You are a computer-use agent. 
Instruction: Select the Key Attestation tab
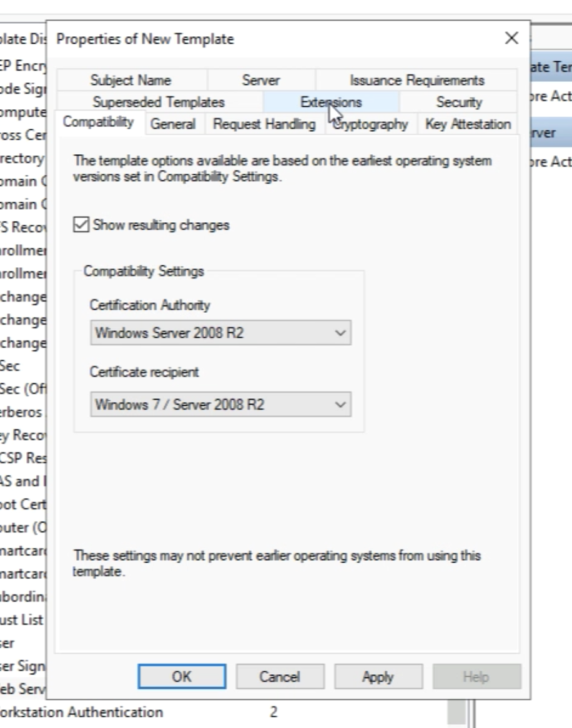point(468,124)
